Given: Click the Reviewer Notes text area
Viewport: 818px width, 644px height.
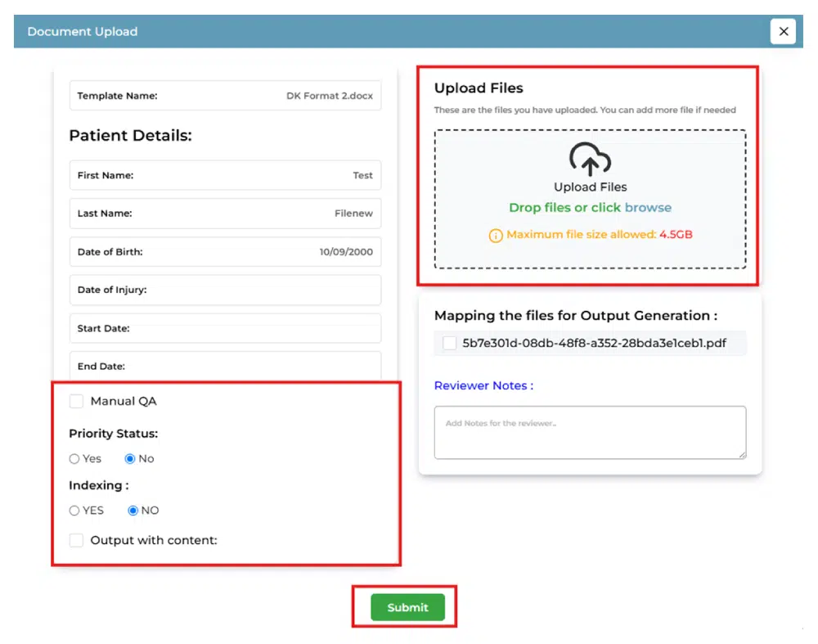Looking at the screenshot, I should click(590, 432).
